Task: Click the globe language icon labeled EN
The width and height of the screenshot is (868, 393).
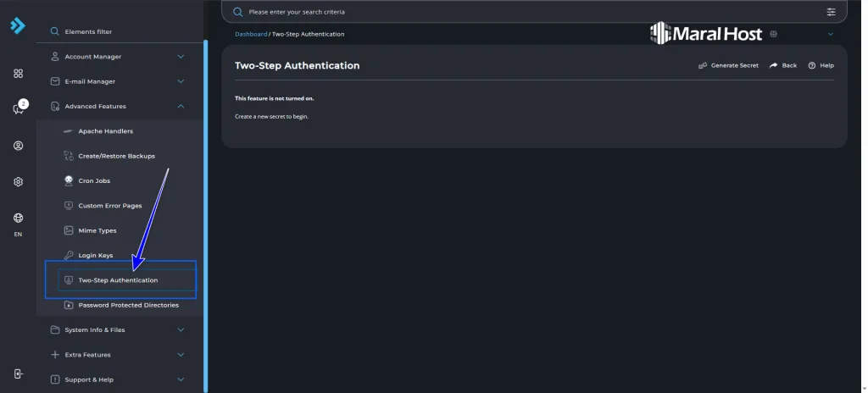Action: point(18,219)
